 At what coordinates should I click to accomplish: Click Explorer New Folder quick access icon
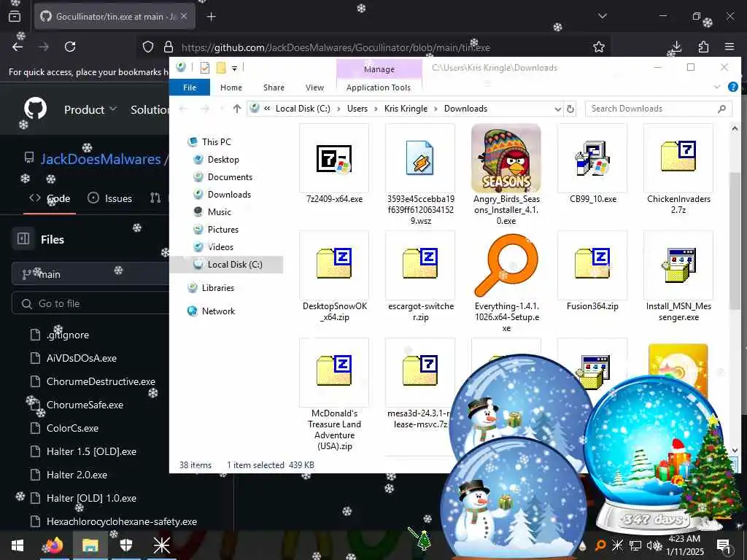coord(221,68)
